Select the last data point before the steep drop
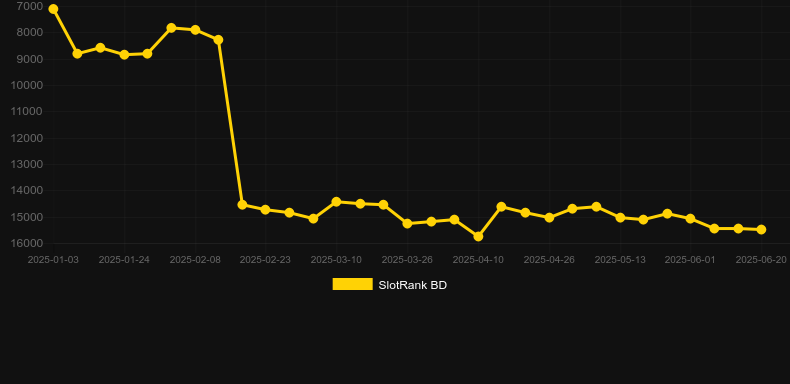 218,40
